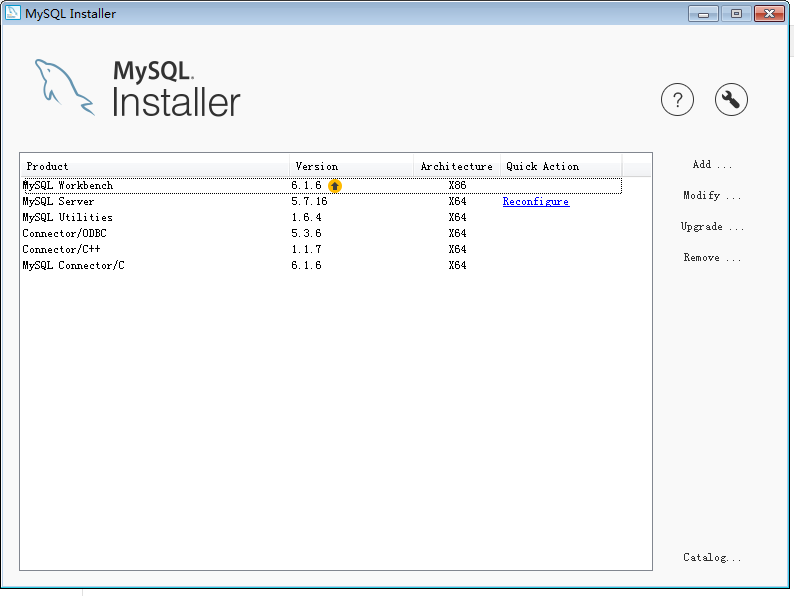Click the Remove ... button
Viewport: 794px width, 596px height.
coord(712,257)
